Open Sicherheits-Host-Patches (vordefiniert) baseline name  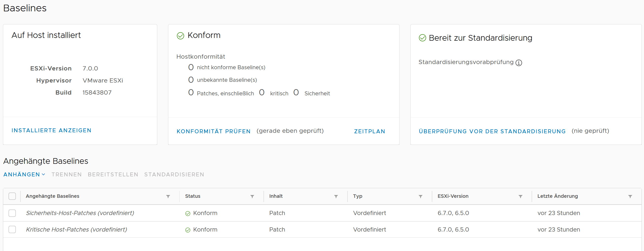pos(80,213)
